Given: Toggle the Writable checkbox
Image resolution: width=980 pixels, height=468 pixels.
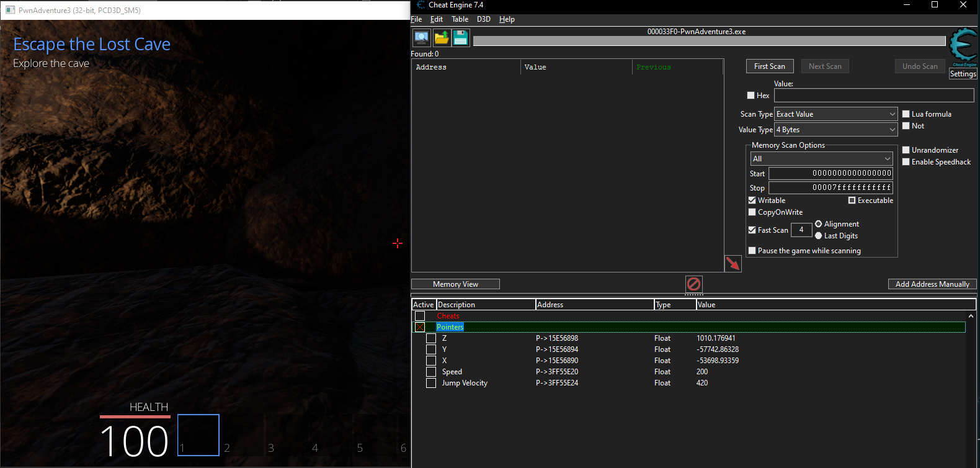Looking at the screenshot, I should [x=752, y=200].
